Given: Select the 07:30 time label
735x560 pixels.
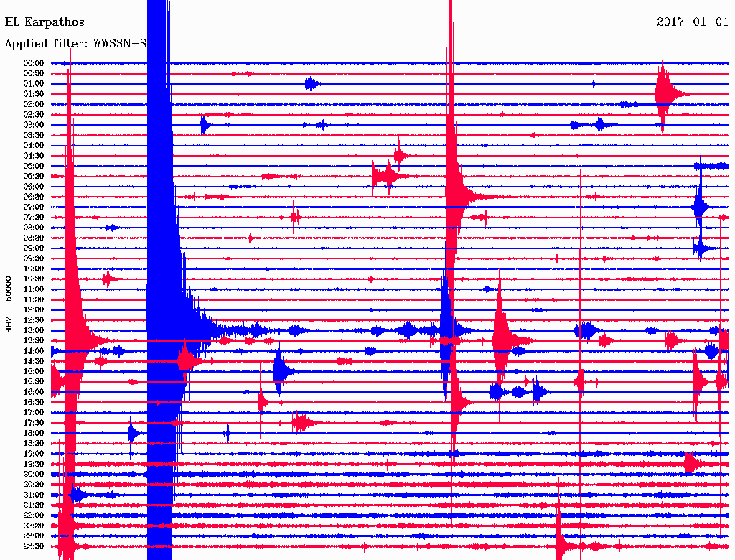Looking at the screenshot, I should coord(34,217).
